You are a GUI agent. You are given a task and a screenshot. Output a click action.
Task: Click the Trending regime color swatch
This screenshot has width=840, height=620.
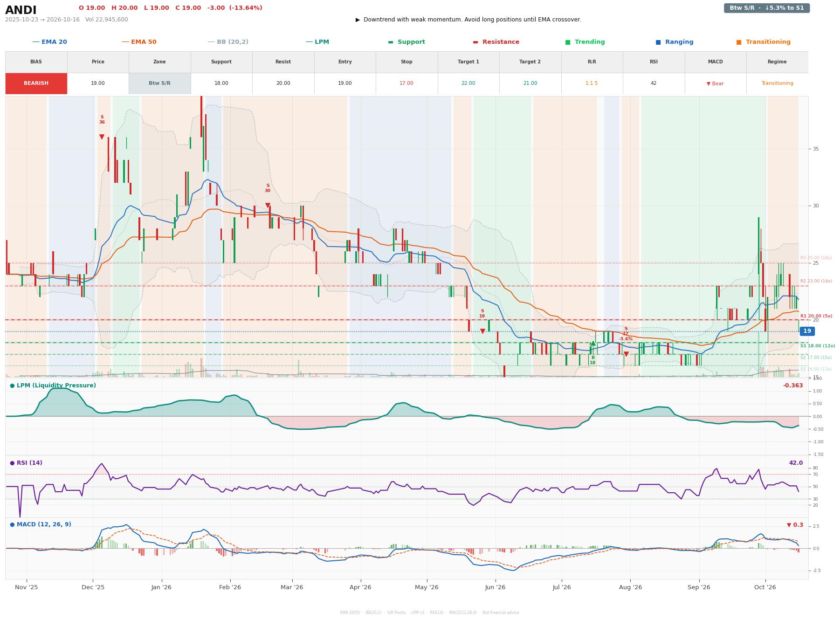coord(567,42)
